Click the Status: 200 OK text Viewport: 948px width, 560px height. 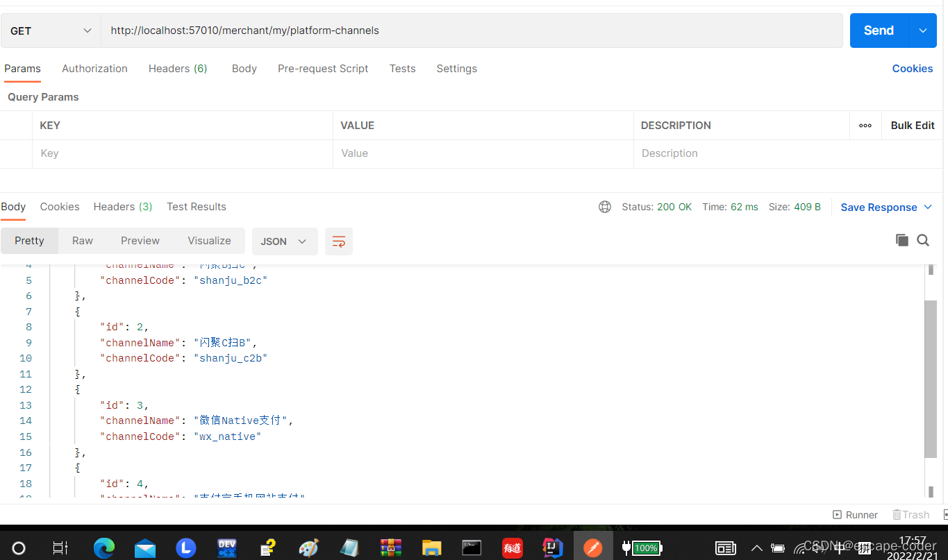point(657,207)
